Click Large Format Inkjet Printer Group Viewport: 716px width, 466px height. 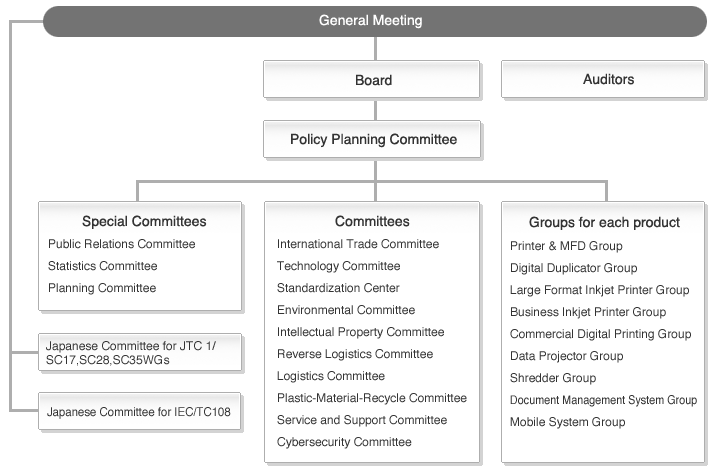pyautogui.click(x=600, y=290)
